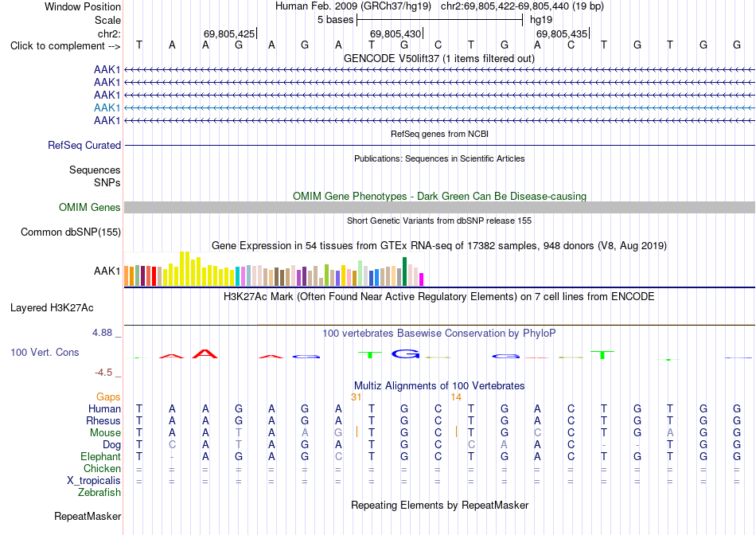
Task: Open the Common dbSNP(155) track label
Action: click(71, 232)
